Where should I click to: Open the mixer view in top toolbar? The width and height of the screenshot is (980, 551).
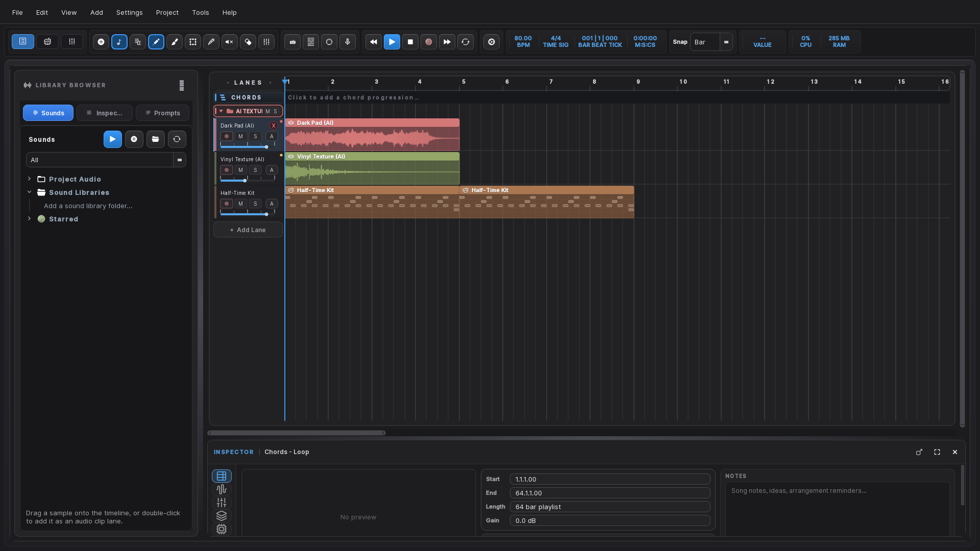click(x=72, y=42)
